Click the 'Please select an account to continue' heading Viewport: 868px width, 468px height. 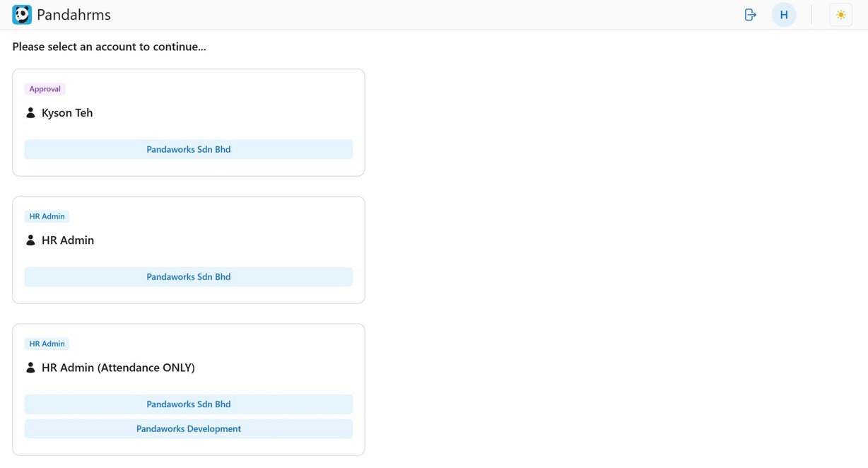pyautogui.click(x=109, y=47)
